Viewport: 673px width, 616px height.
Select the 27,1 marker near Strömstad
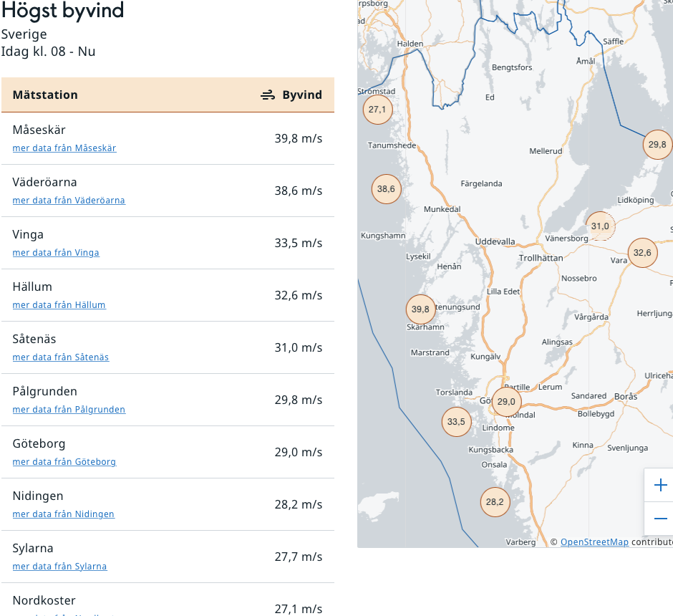[x=377, y=110]
